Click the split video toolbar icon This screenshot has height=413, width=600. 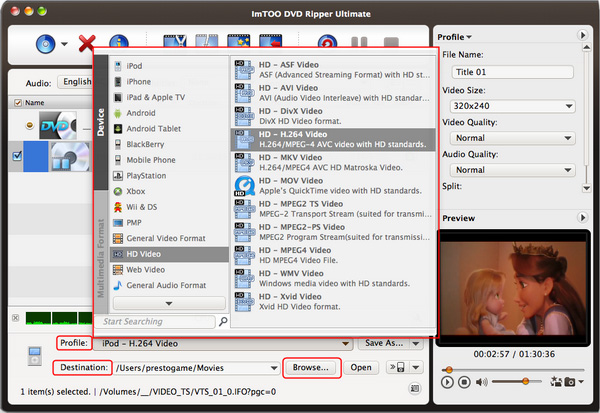(x=207, y=41)
